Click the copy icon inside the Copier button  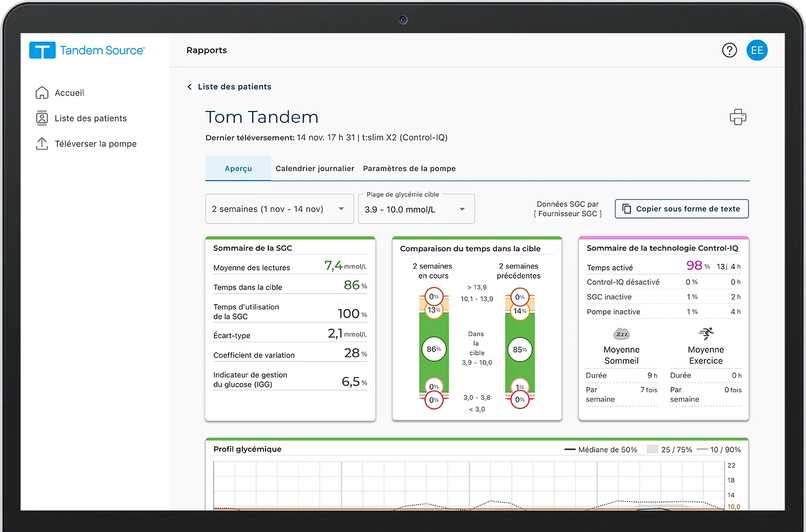point(627,209)
